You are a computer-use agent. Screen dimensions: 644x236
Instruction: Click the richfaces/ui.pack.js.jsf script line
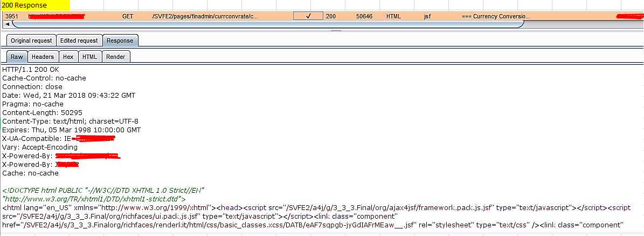click(199, 216)
